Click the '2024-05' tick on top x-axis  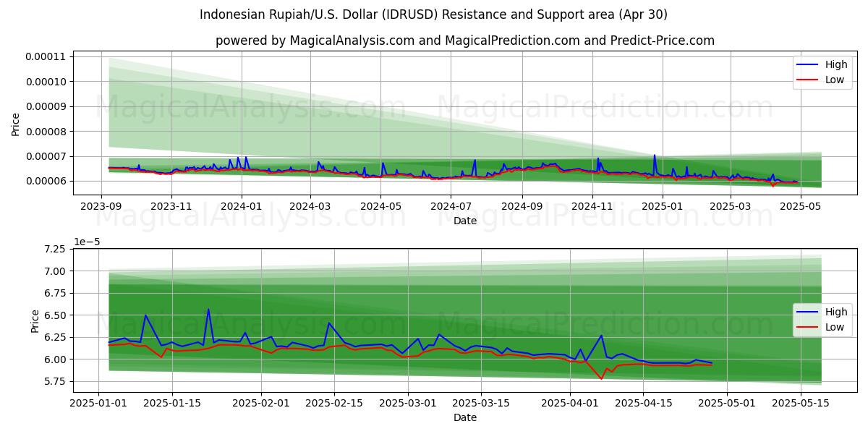(380, 206)
